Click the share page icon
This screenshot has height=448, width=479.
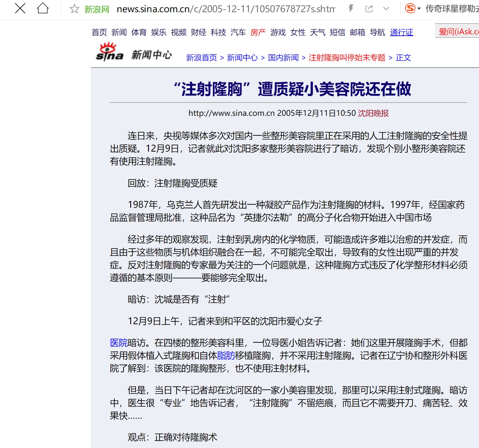369,9
